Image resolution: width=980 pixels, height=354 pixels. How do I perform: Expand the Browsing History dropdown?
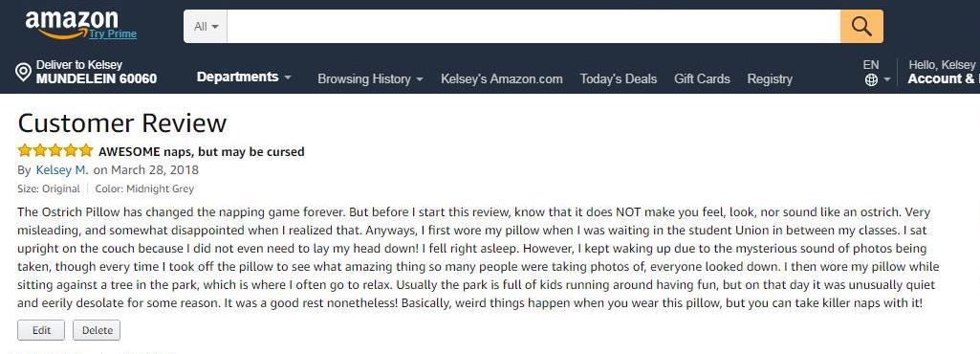click(x=370, y=78)
